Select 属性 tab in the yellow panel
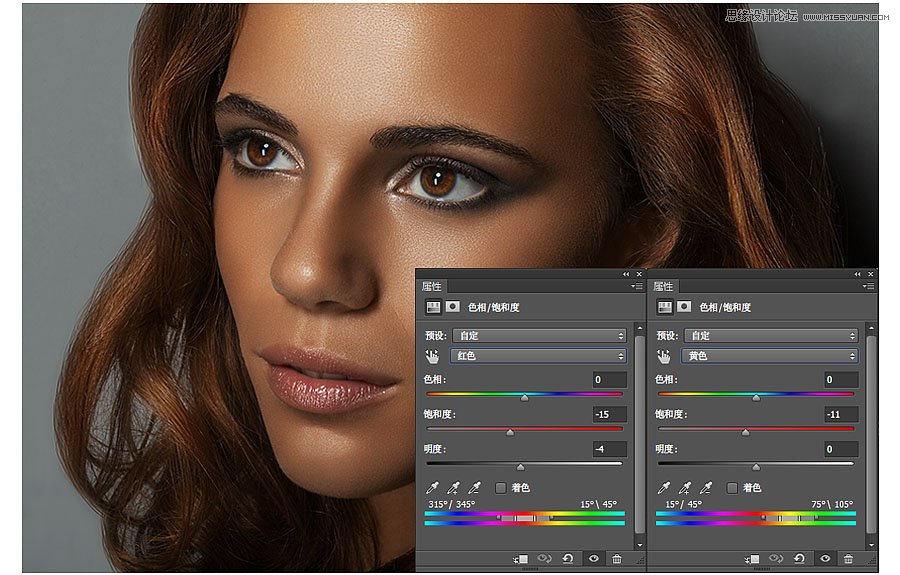 (x=663, y=286)
